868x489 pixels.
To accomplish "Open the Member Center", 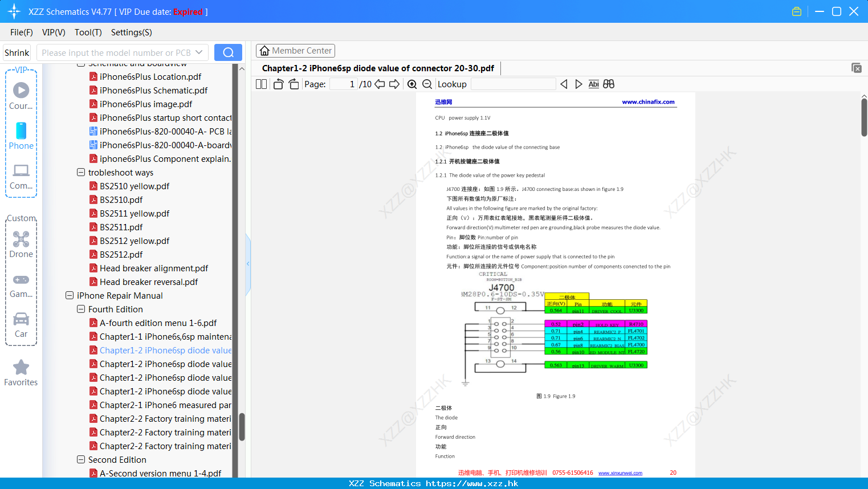I will 295,51.
